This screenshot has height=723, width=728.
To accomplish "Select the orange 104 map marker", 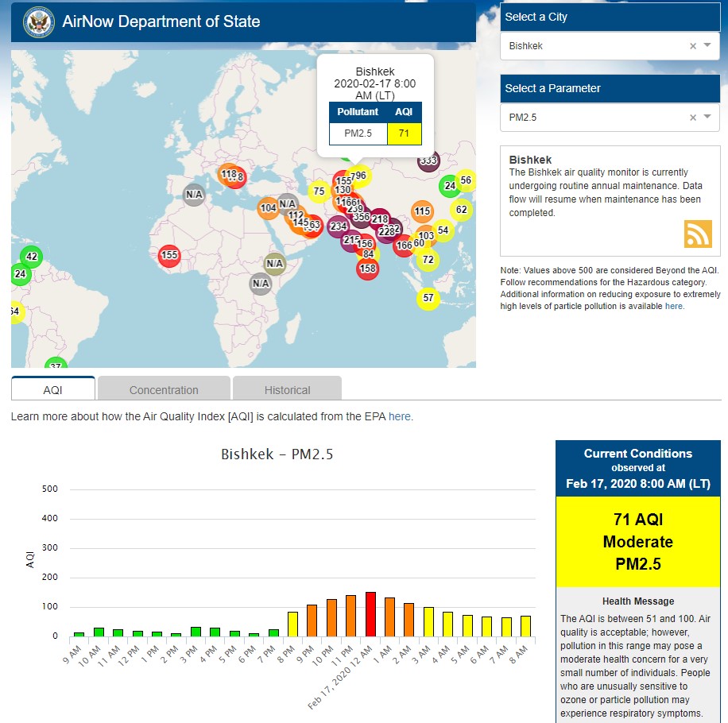I will coord(269,208).
